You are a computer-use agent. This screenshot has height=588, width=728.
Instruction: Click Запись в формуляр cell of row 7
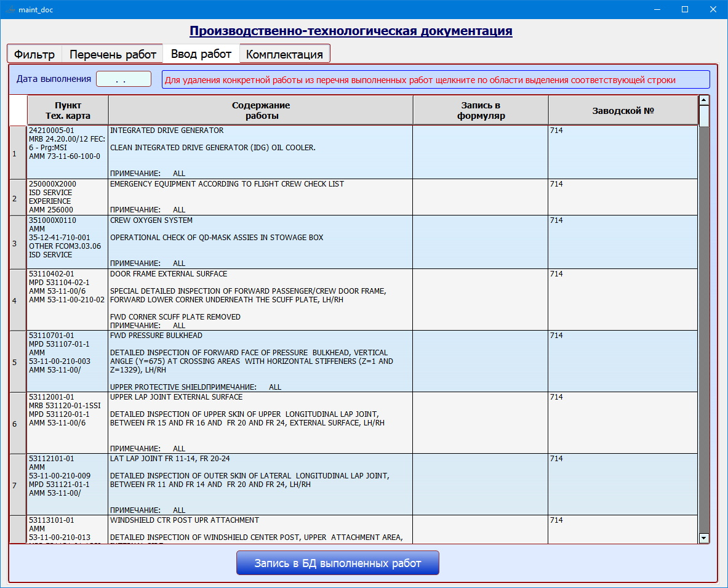(x=481, y=485)
